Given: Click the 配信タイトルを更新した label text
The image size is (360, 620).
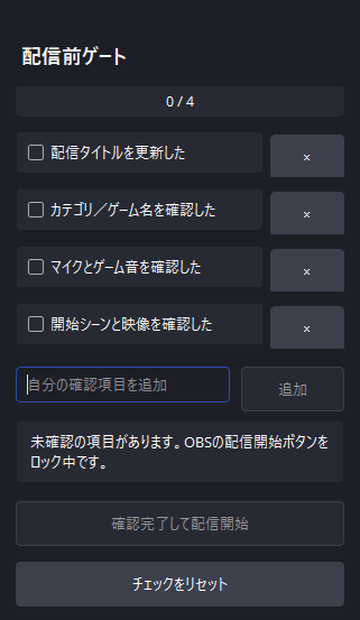Looking at the screenshot, I should tap(118, 153).
